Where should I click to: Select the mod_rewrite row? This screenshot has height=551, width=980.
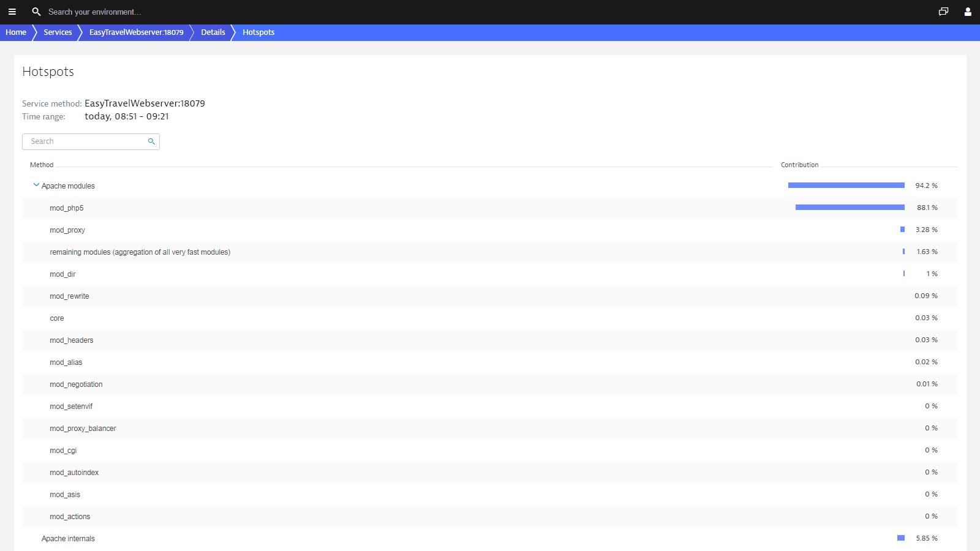pyautogui.click(x=490, y=296)
